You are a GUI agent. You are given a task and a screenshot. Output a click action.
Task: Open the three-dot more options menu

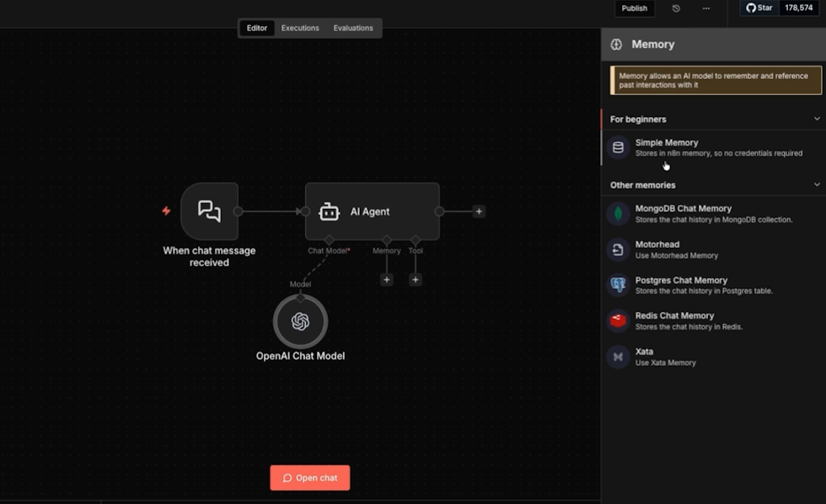coord(706,8)
